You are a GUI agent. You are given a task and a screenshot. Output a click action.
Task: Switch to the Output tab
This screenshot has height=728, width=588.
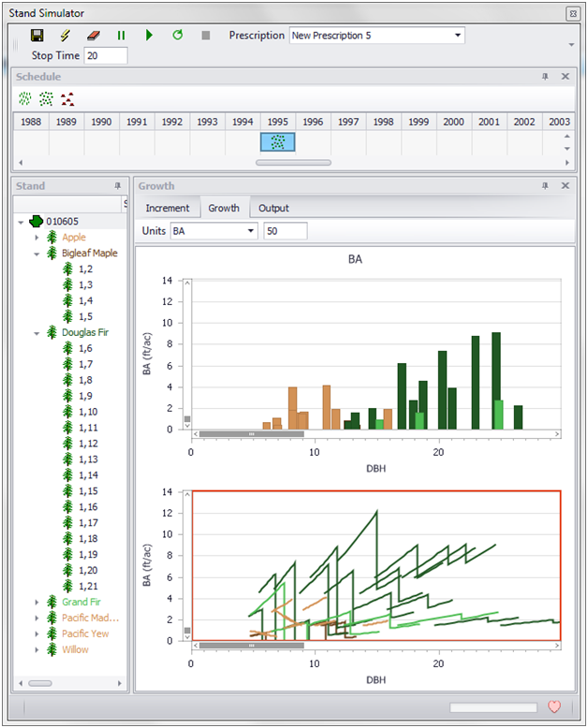pos(273,208)
